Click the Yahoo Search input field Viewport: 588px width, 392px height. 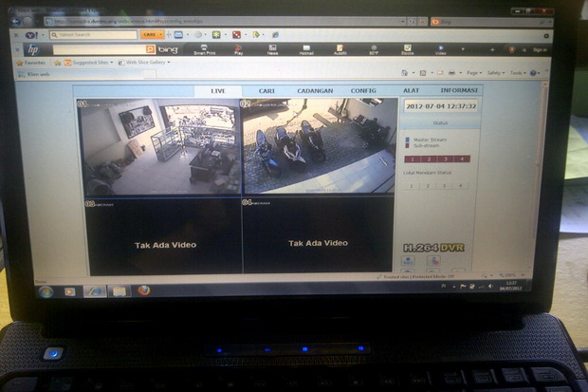pyautogui.click(x=93, y=35)
